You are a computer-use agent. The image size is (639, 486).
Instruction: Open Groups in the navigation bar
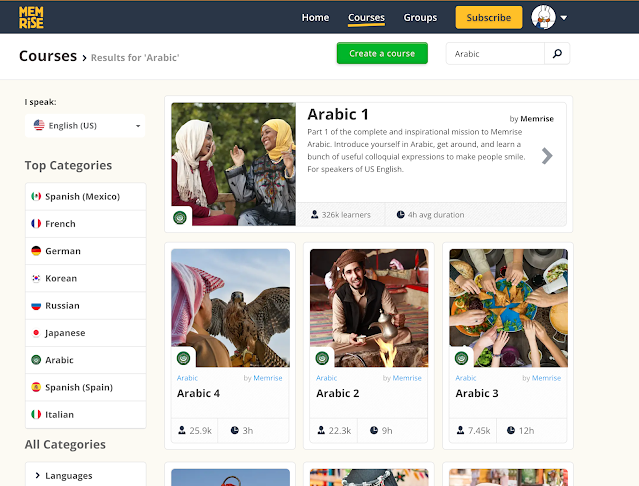[x=420, y=18]
